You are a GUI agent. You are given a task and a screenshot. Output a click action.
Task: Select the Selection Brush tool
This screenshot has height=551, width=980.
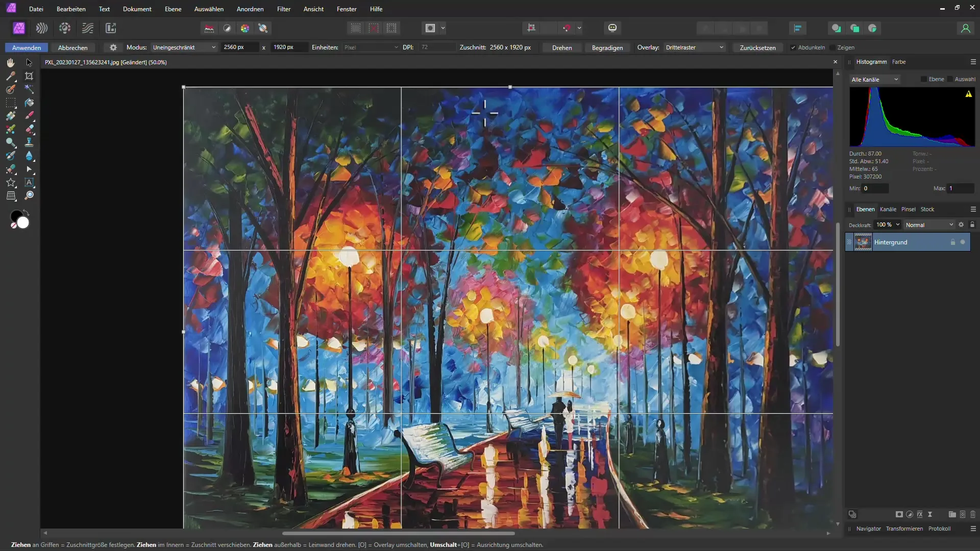coord(11,89)
